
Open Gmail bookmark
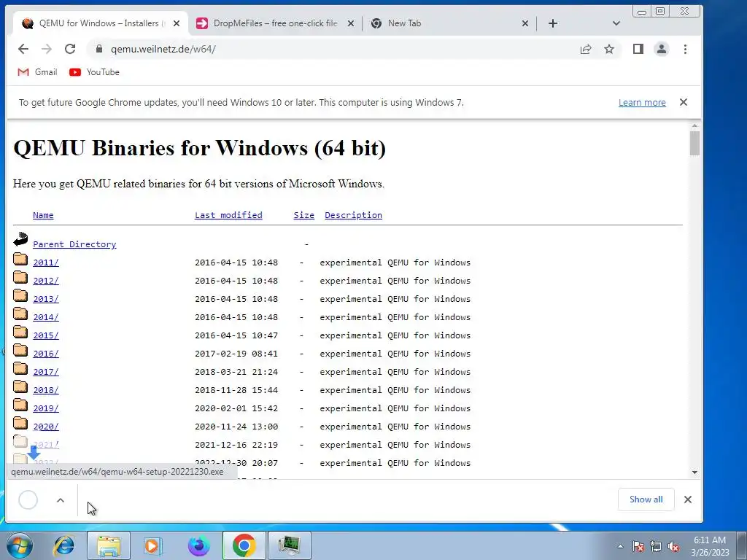pos(37,72)
